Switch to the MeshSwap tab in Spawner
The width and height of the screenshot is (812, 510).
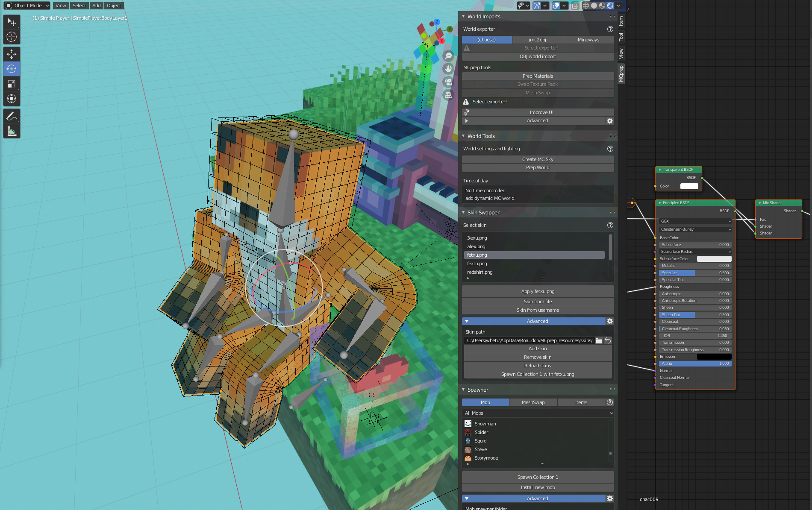pos(533,402)
